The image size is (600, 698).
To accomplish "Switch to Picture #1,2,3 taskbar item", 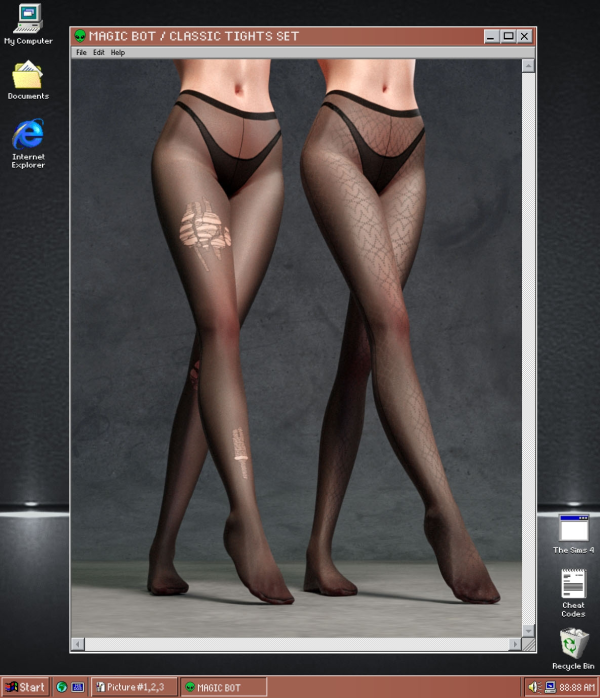I will (x=134, y=687).
